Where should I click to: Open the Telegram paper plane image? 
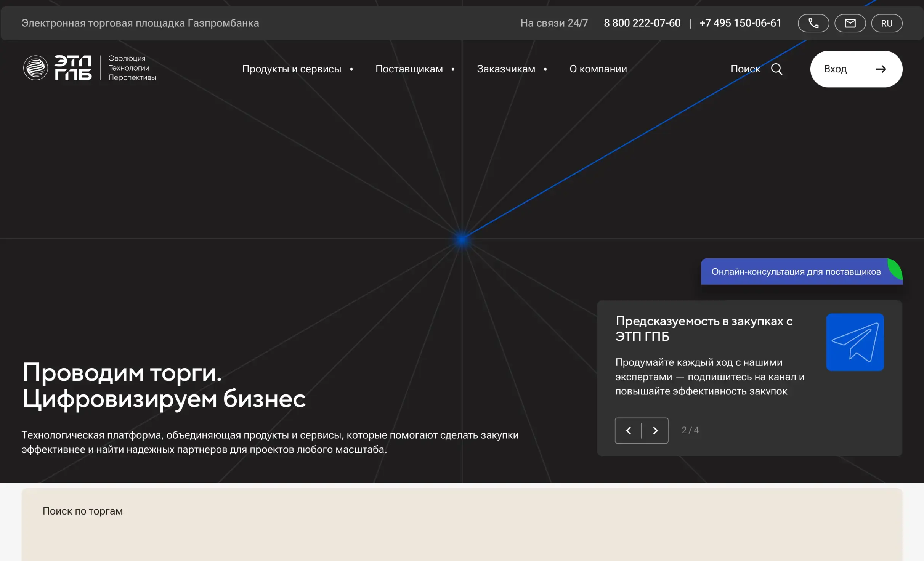(855, 342)
